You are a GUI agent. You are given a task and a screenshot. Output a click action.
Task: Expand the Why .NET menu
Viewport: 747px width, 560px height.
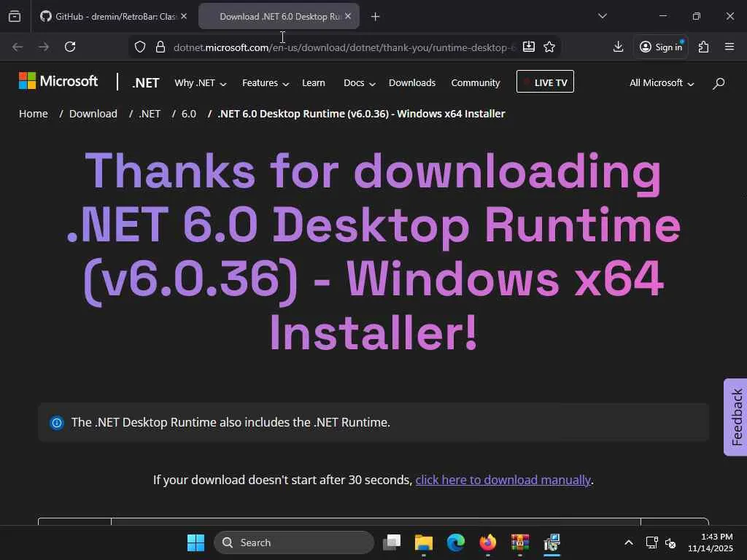point(200,83)
